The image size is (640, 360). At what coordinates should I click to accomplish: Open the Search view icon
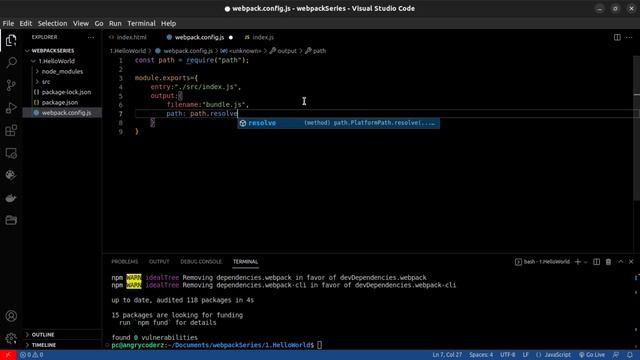(x=11, y=62)
